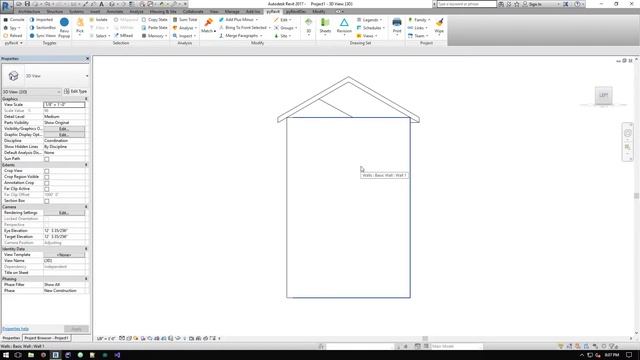Screen dimensions: 640x360
Task: Open the Revit application menu
Action: (x=7, y=7)
